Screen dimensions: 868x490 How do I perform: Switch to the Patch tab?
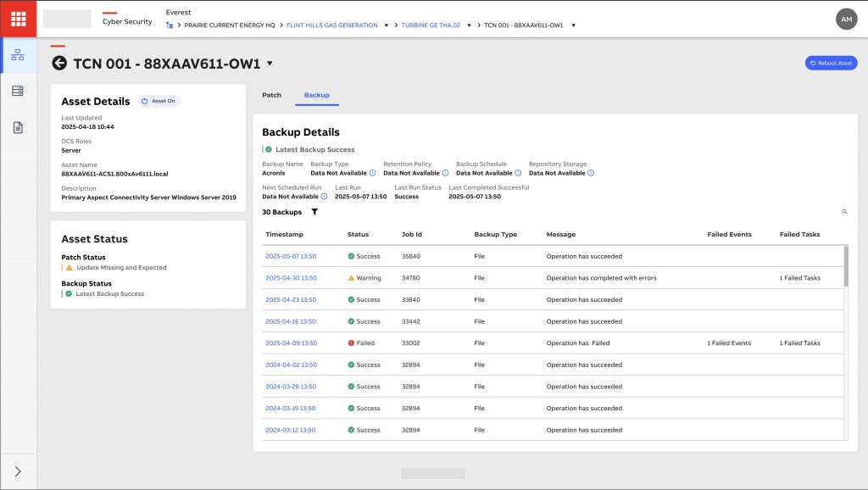[271, 95]
